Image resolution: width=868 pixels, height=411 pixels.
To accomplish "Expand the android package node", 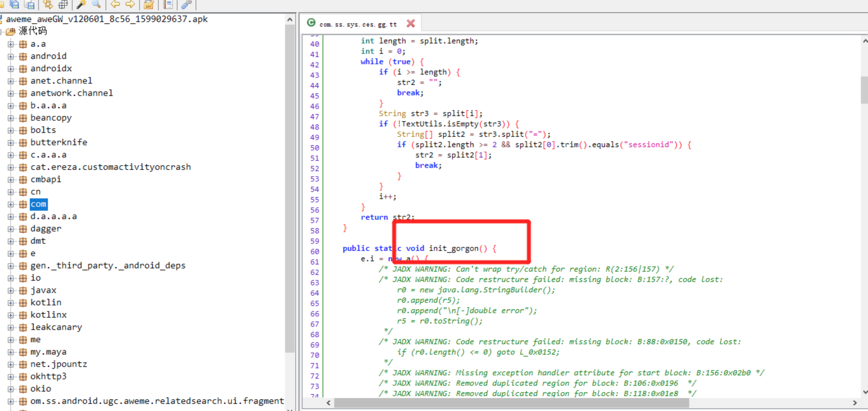I will [x=11, y=56].
